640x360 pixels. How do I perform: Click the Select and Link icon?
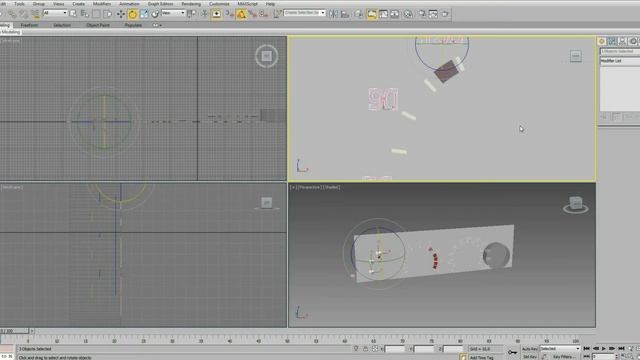[12, 14]
